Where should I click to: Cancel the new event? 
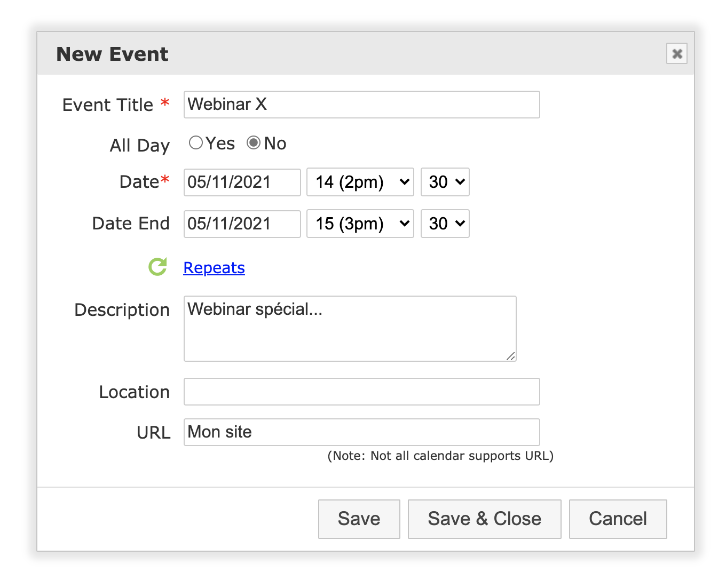618,519
